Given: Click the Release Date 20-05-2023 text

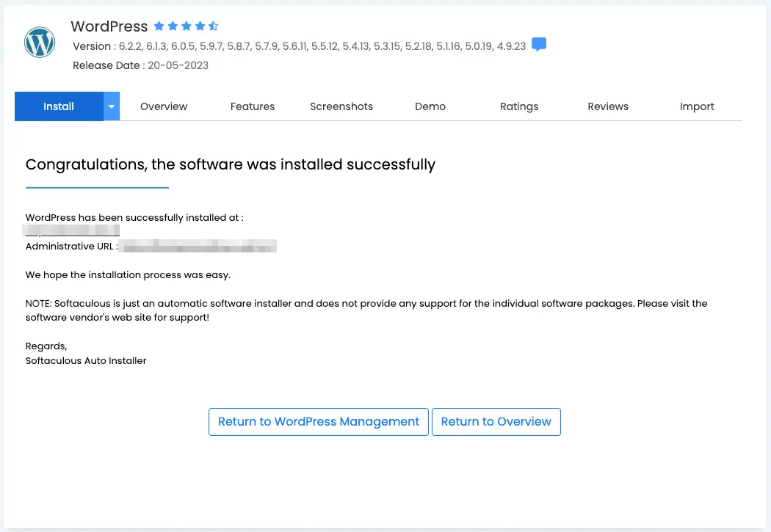Looking at the screenshot, I should click(x=141, y=65).
